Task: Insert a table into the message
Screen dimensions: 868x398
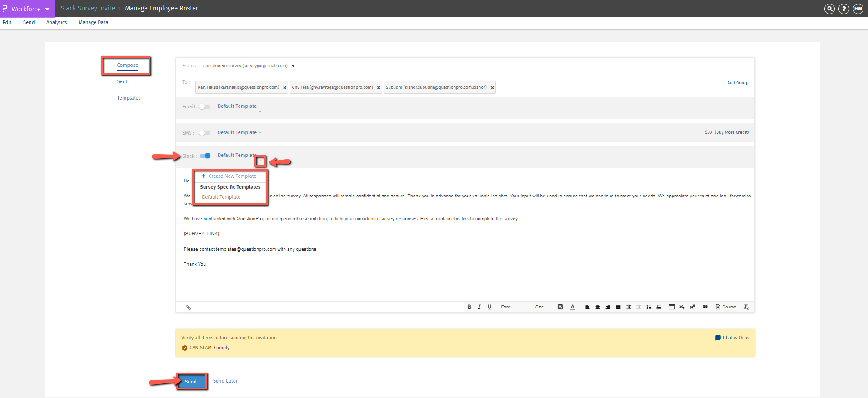Action: click(x=672, y=307)
